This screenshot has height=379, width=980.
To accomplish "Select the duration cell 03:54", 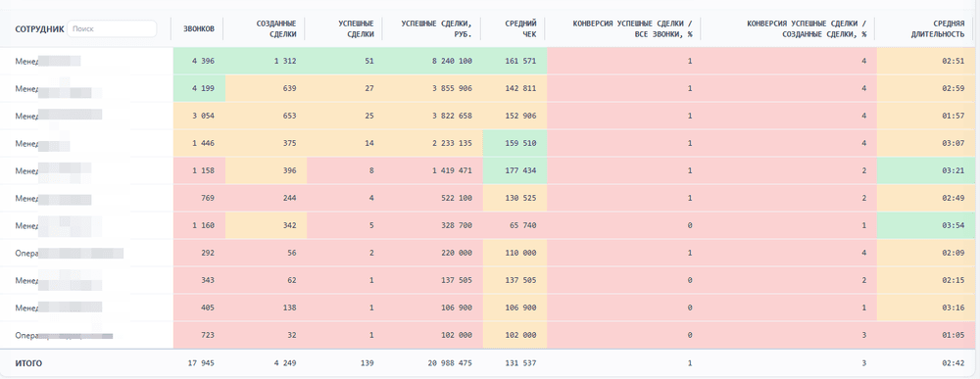I will pyautogui.click(x=926, y=225).
